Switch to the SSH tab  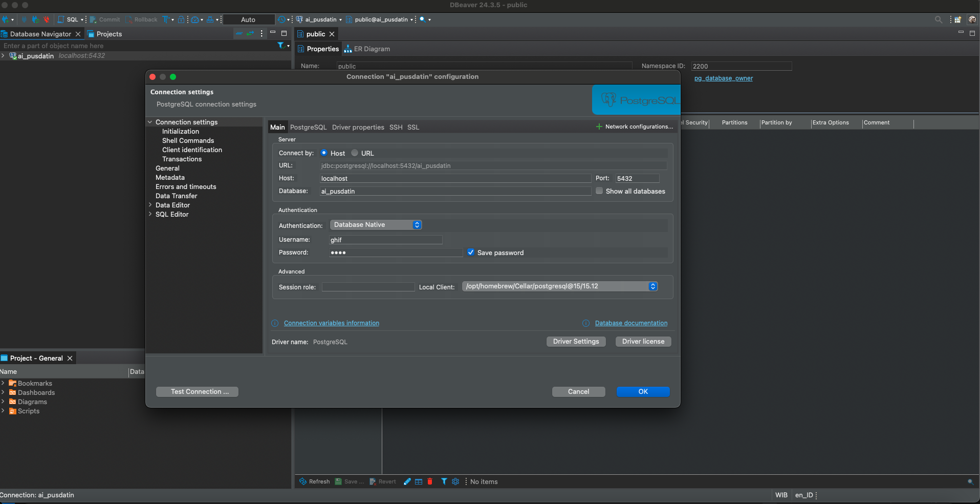click(x=396, y=127)
